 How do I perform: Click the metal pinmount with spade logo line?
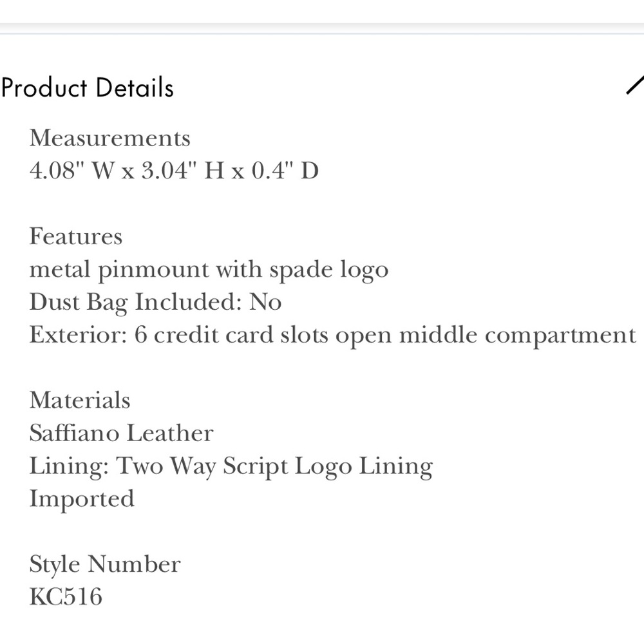pos(209,270)
